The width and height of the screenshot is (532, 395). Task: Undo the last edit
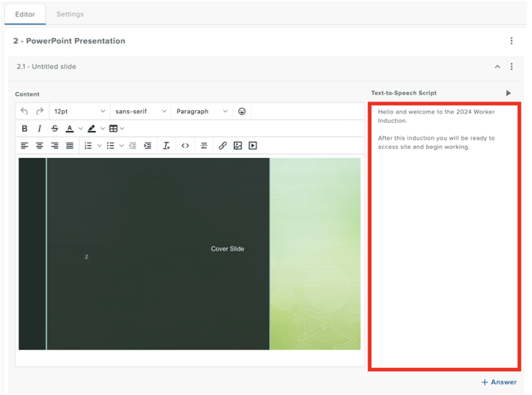24,112
